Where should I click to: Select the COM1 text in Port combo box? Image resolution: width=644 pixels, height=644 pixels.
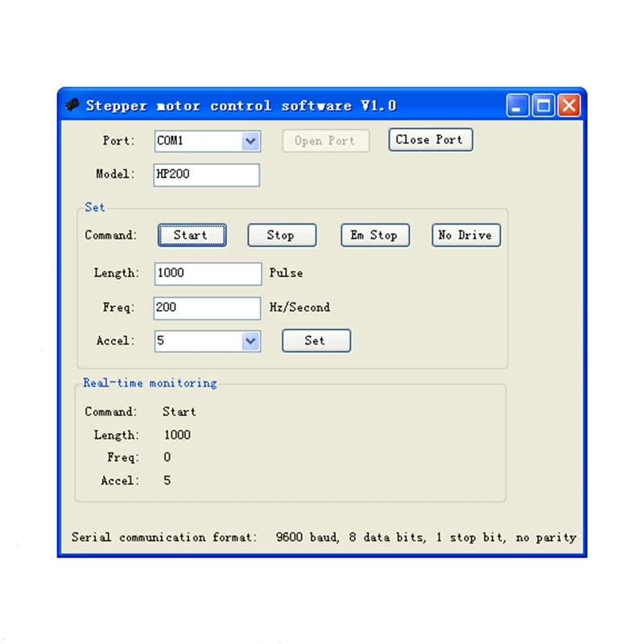170,141
